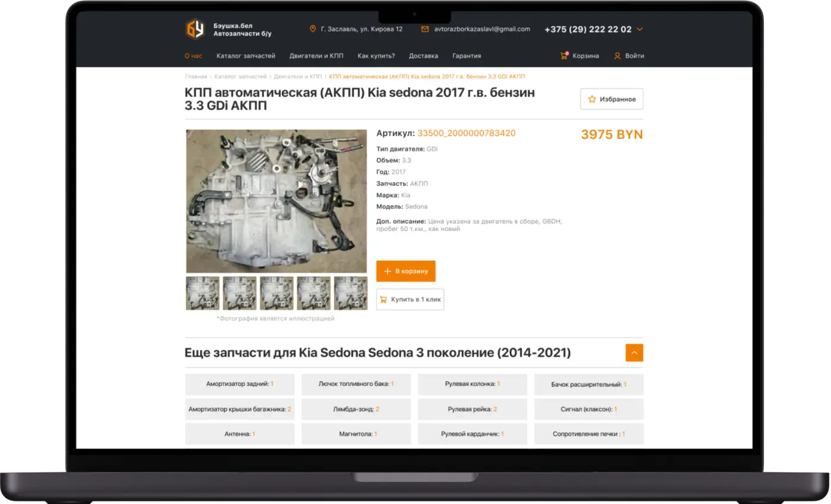Add to favorites with the Избранное button
The image size is (831, 504).
(x=612, y=99)
